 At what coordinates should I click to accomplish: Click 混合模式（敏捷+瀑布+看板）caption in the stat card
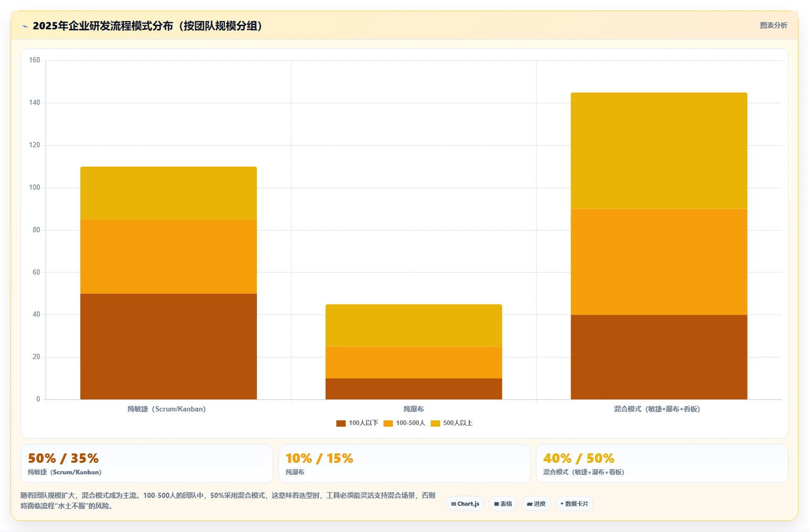[584, 472]
